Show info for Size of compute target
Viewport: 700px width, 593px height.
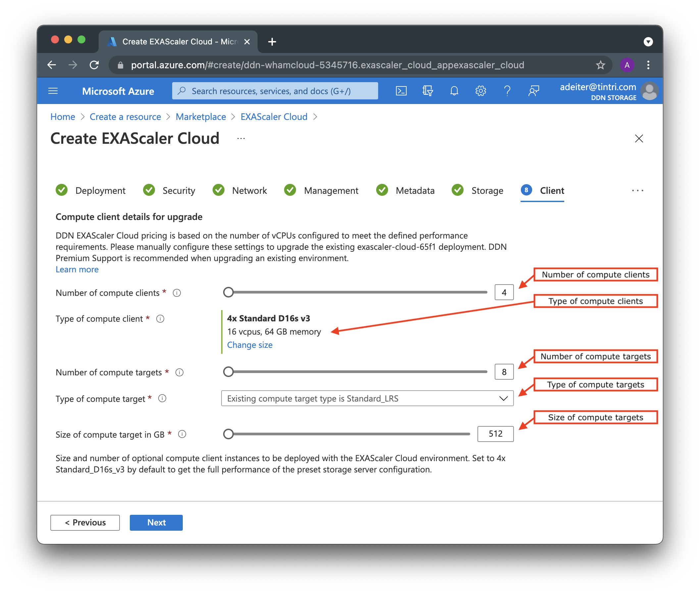coord(182,434)
